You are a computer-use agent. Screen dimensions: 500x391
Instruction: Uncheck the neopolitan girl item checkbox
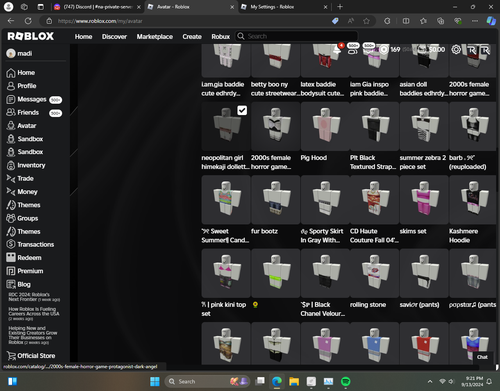[242, 110]
